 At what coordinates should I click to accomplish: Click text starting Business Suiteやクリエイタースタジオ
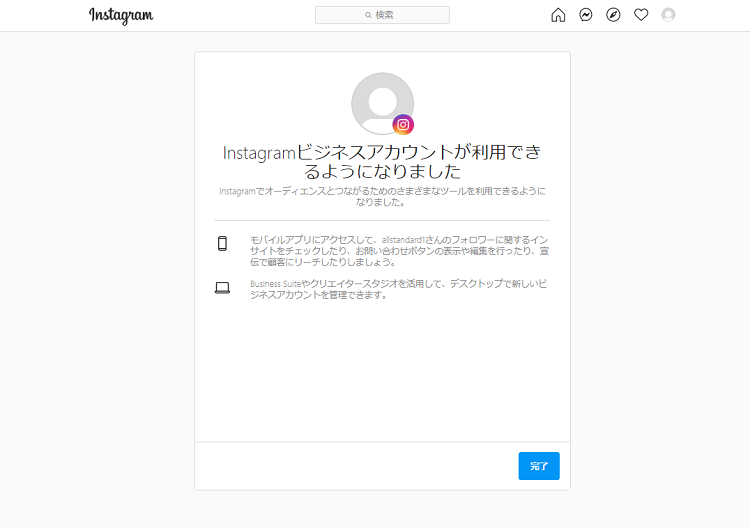398,289
